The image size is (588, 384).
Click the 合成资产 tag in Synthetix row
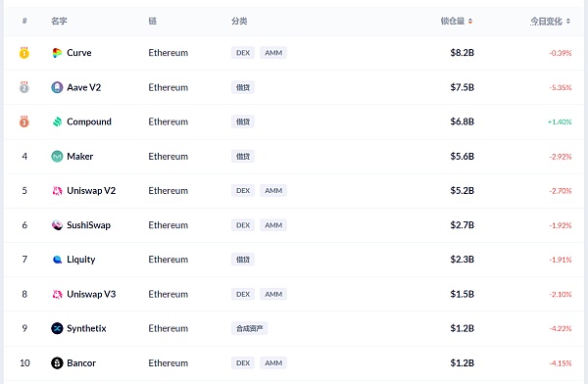(249, 328)
